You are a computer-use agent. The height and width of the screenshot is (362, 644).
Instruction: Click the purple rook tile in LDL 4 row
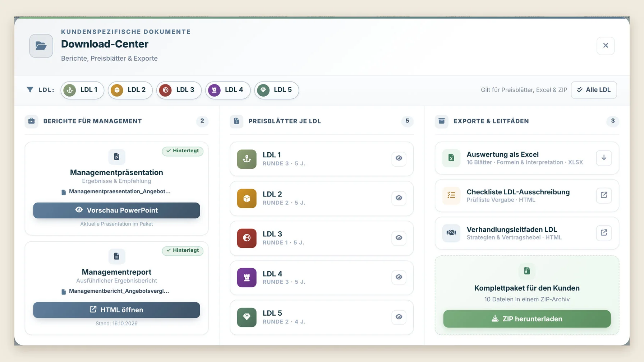pos(247,278)
